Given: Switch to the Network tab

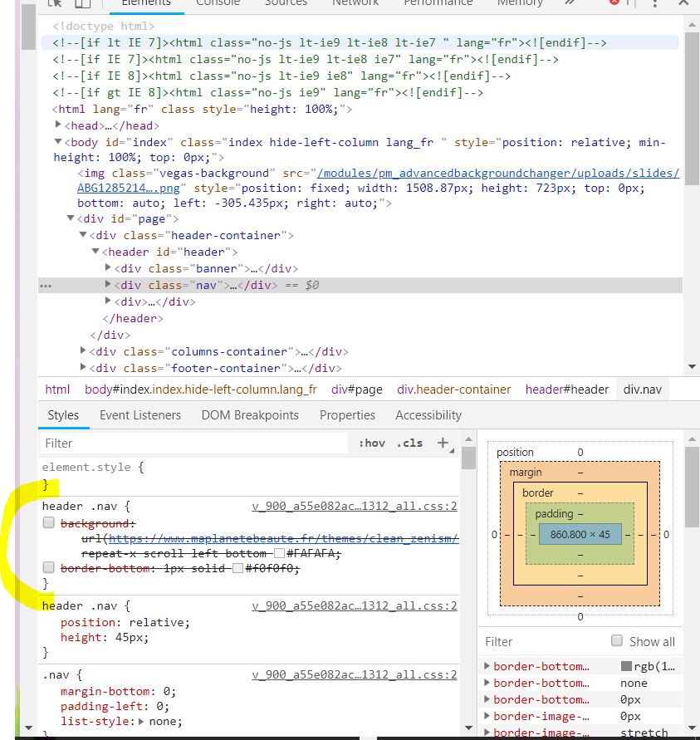Looking at the screenshot, I should pyautogui.click(x=355, y=3).
